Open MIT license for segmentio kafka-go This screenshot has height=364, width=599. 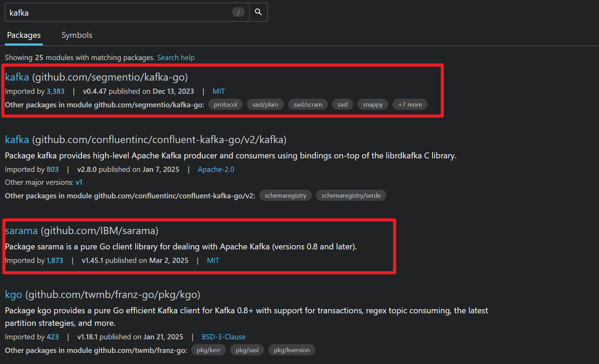219,91
